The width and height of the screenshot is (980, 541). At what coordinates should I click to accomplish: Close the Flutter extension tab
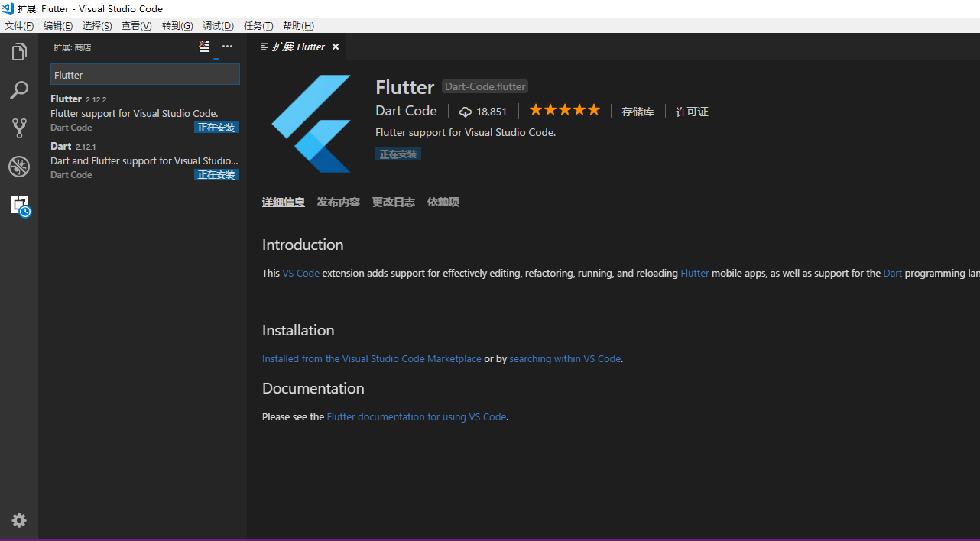tap(335, 47)
